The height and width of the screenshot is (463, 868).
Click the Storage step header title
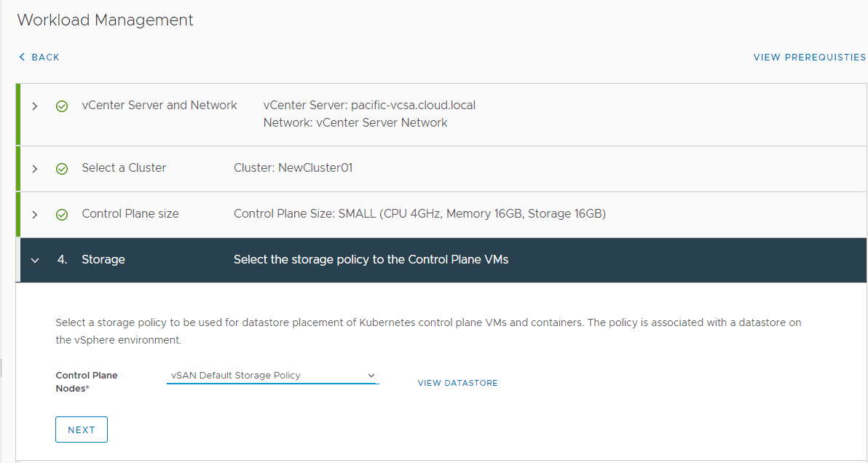click(103, 260)
